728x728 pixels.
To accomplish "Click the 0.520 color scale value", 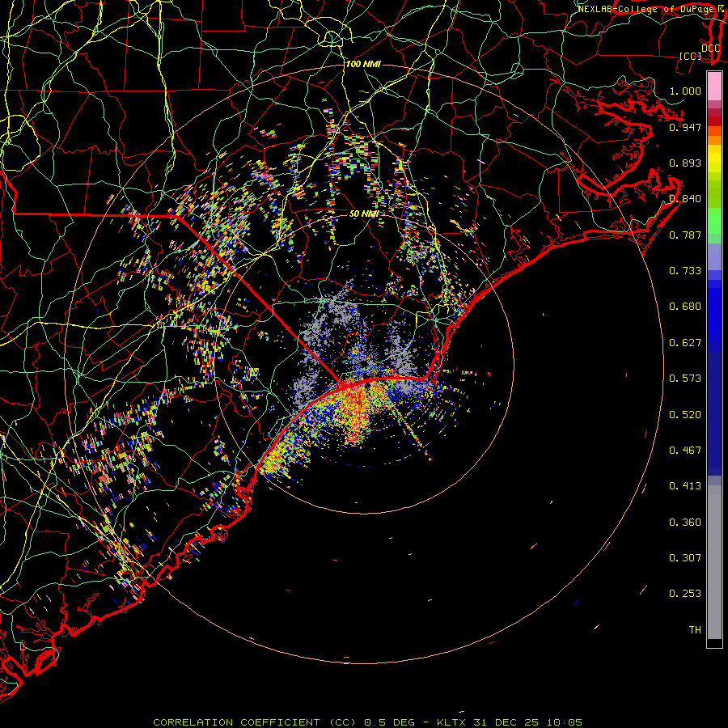I will coord(685,414).
